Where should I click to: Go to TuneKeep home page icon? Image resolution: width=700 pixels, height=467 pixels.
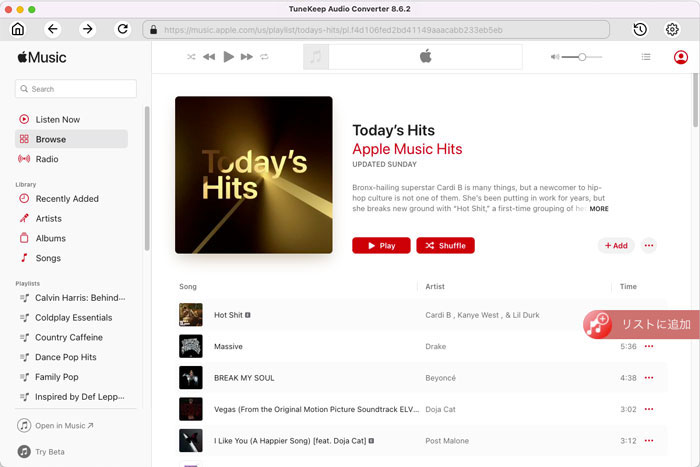tap(18, 29)
